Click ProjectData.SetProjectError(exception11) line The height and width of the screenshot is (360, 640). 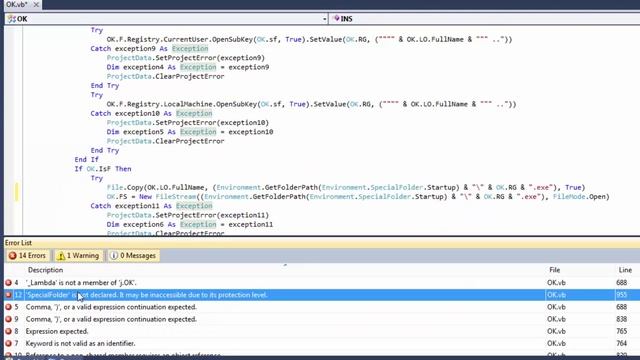[x=188, y=216]
